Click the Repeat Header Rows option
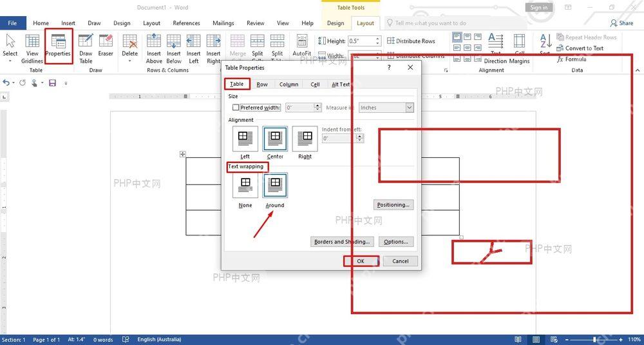 tap(587, 37)
